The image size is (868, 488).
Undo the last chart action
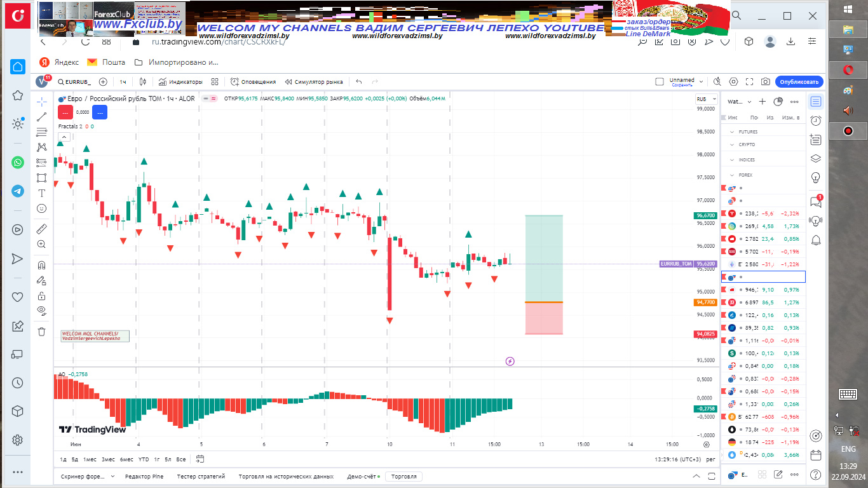(359, 82)
